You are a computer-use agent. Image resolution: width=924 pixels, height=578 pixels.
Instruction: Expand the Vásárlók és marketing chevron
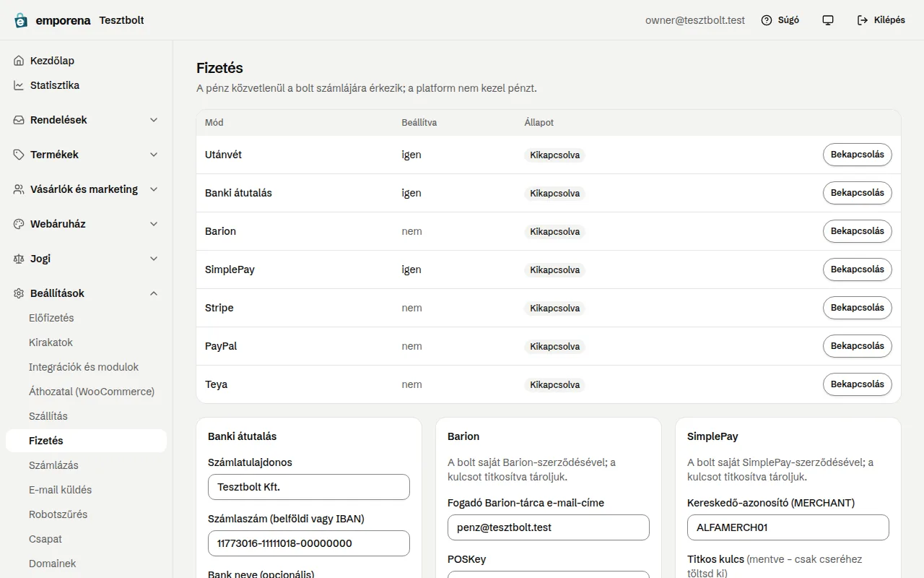(x=154, y=189)
